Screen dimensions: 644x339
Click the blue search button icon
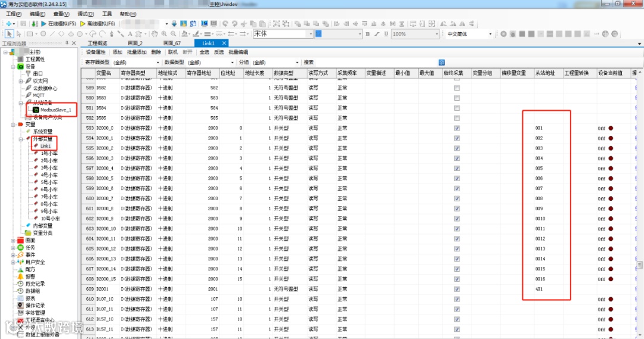tap(441, 63)
